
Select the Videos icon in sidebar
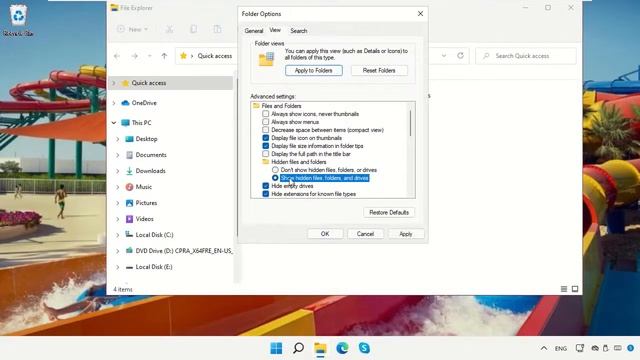tap(129, 219)
